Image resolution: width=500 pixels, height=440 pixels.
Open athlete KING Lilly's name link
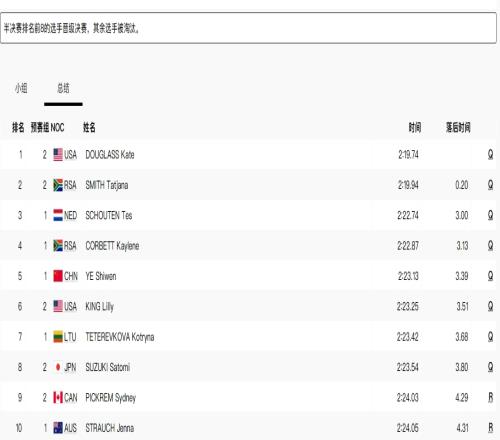pyautogui.click(x=100, y=306)
